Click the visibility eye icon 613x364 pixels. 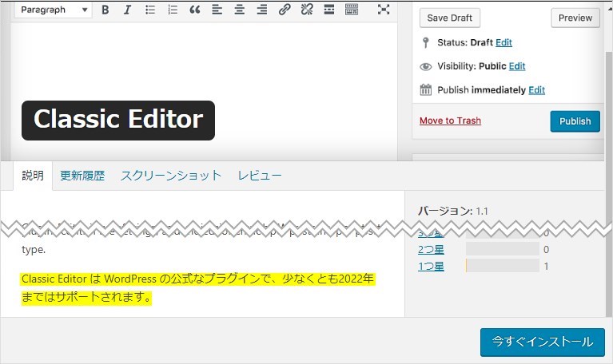pyautogui.click(x=426, y=67)
